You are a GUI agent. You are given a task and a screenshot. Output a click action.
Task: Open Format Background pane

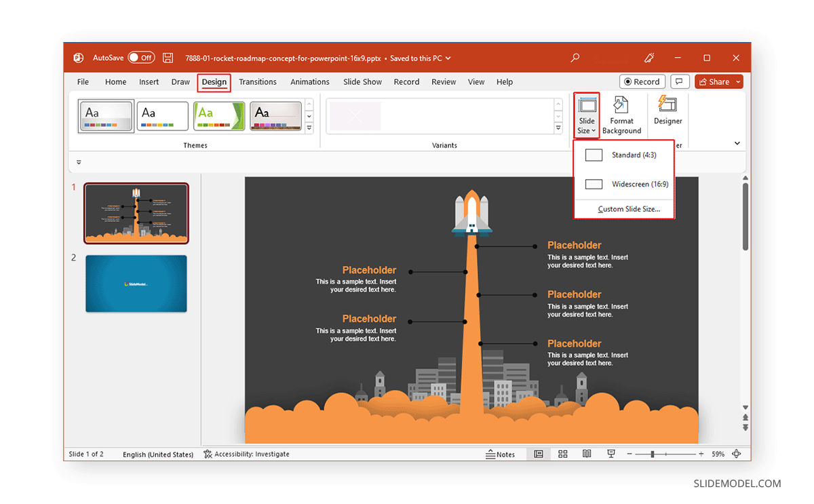tap(621, 115)
